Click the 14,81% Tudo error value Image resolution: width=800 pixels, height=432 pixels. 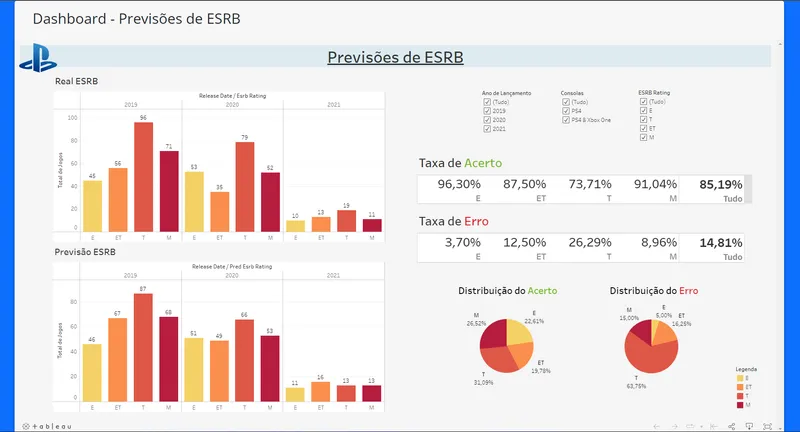[720, 242]
